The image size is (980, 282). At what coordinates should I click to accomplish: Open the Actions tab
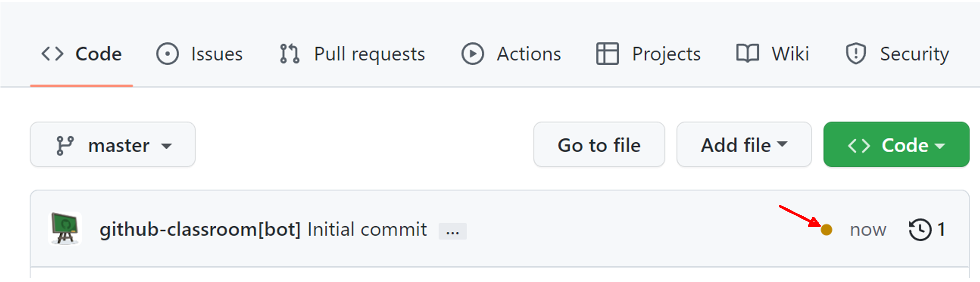tap(528, 54)
